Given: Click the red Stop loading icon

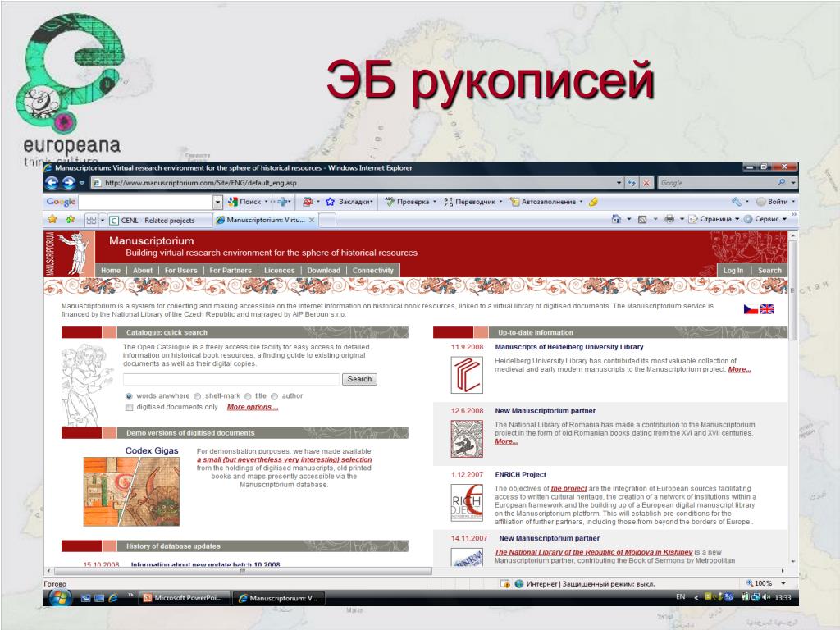Looking at the screenshot, I should pyautogui.click(x=646, y=183).
